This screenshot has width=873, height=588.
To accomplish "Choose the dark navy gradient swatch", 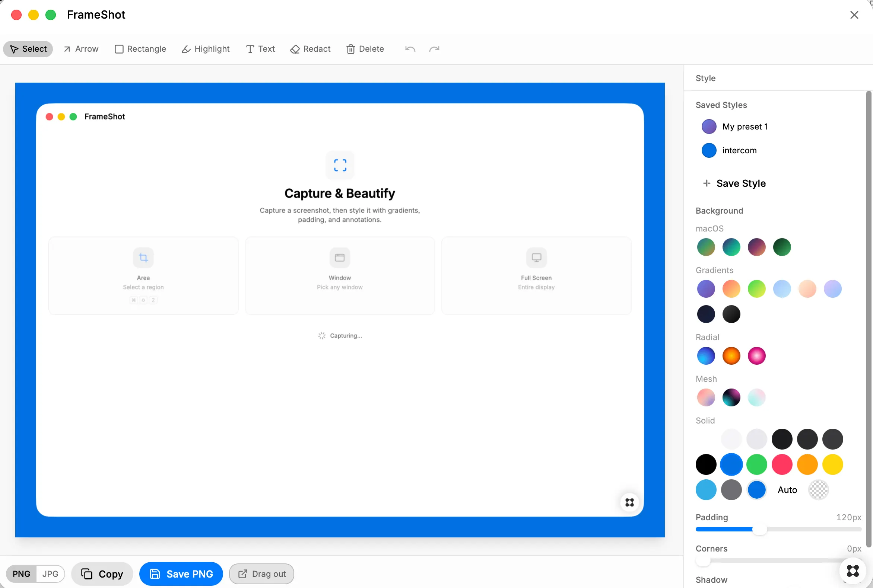I will click(706, 314).
